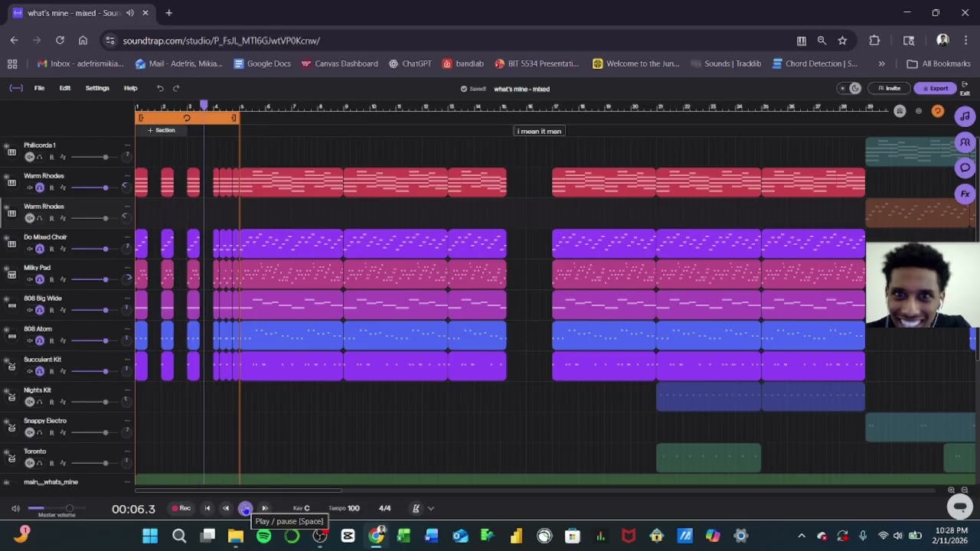Open the ChatGPT bookmark
This screenshot has width=980, height=551.
(410, 64)
